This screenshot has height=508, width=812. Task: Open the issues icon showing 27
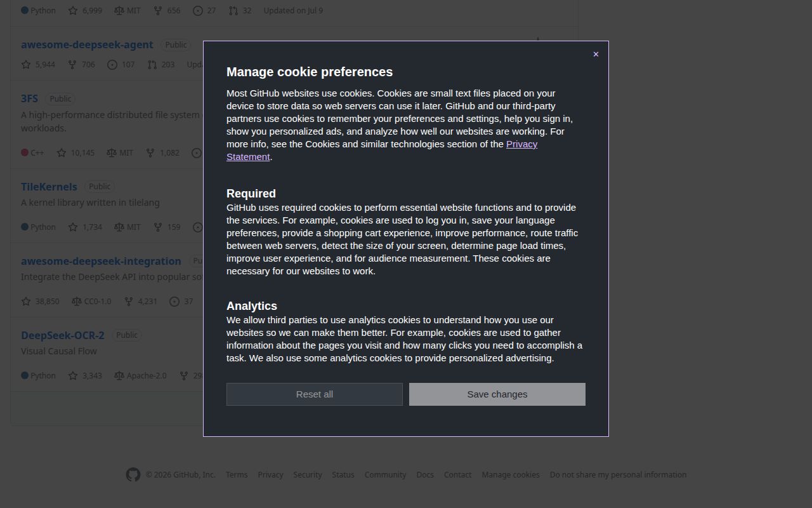197,11
